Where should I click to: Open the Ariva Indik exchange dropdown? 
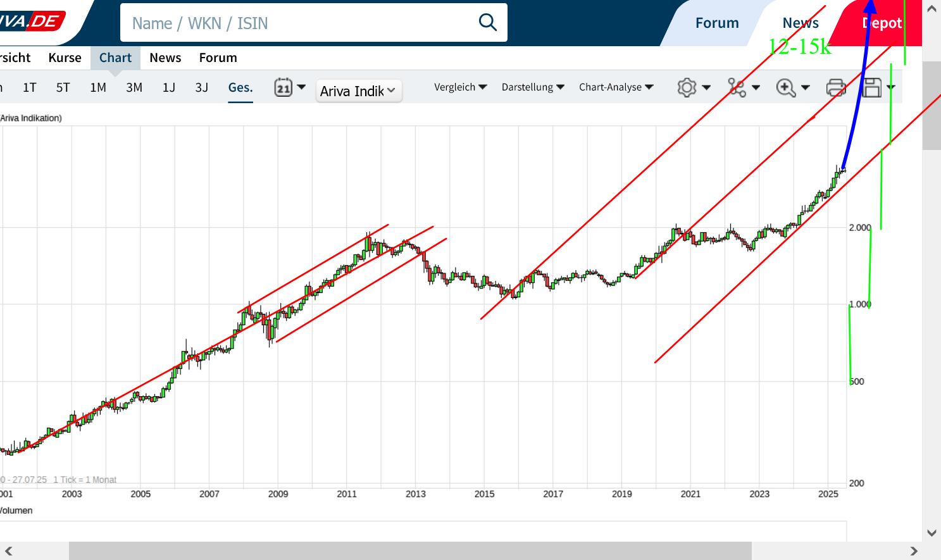coord(359,91)
